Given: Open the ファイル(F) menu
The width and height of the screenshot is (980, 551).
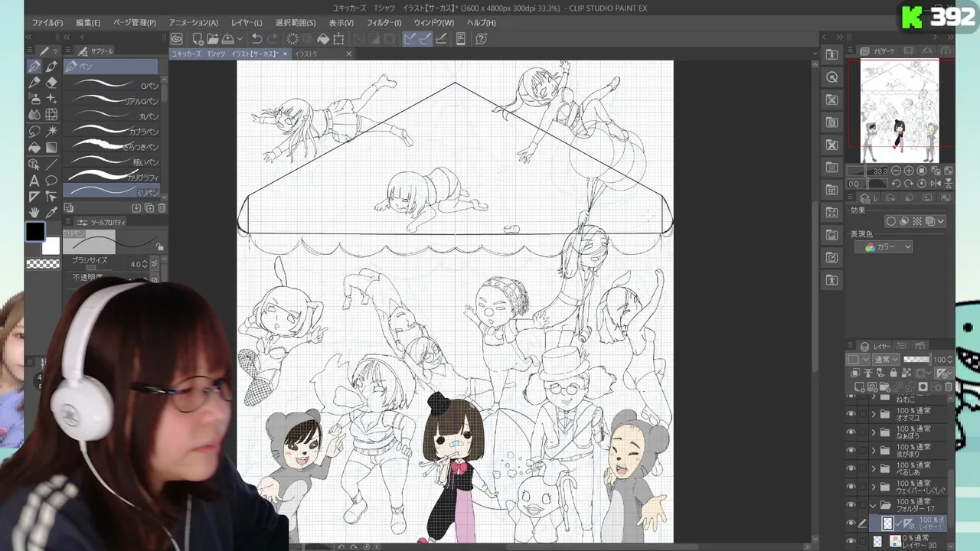Looking at the screenshot, I should point(47,23).
